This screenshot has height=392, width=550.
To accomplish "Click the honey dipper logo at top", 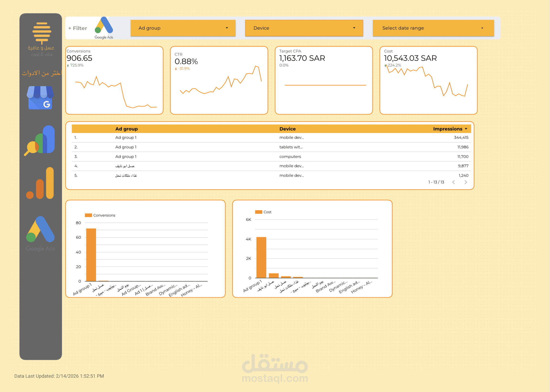I will click(42, 33).
